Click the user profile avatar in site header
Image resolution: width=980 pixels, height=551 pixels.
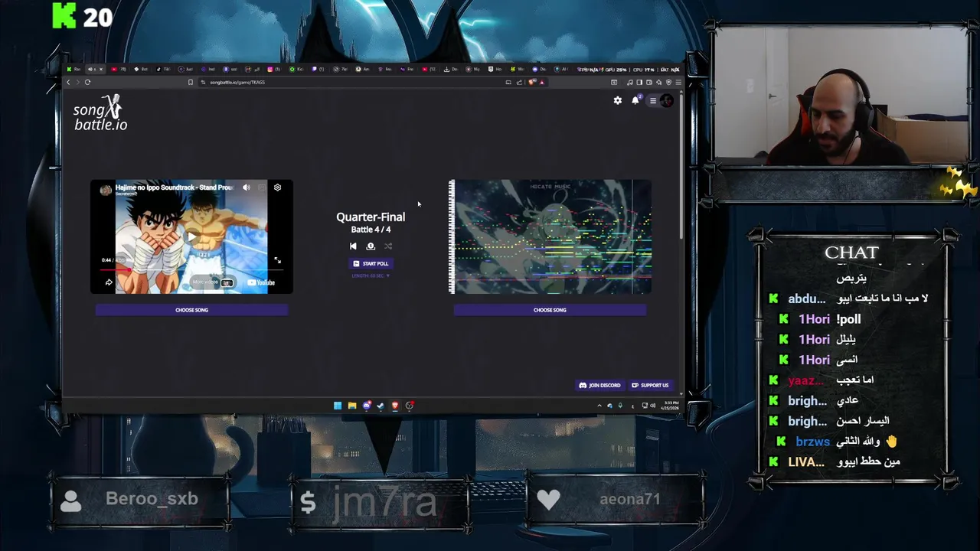[667, 100]
